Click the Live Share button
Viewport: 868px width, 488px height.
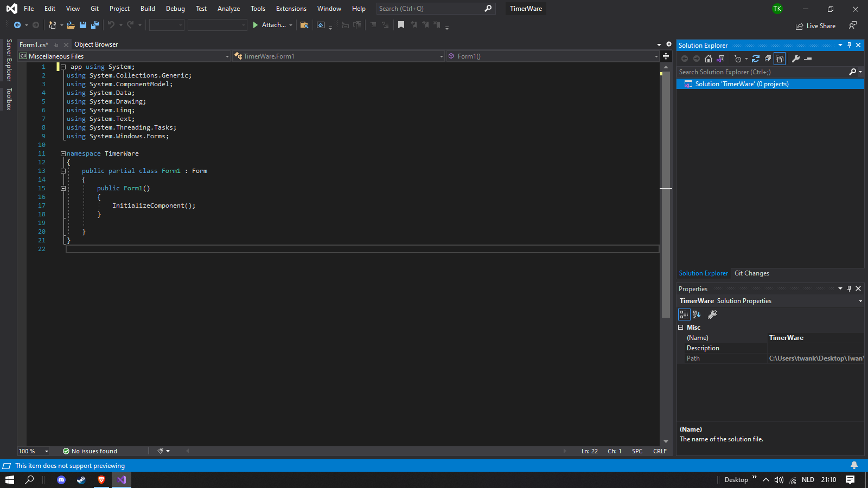click(815, 26)
